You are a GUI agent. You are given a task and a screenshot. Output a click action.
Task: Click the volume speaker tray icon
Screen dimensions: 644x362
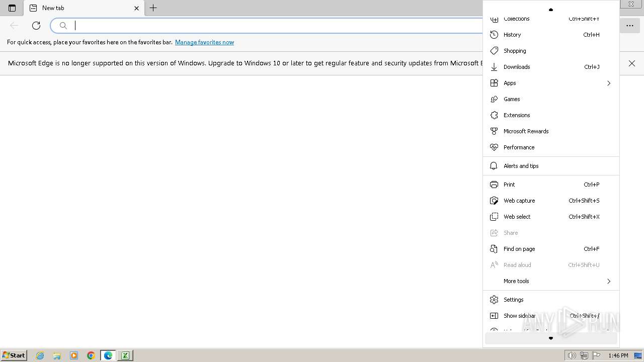coord(572,355)
